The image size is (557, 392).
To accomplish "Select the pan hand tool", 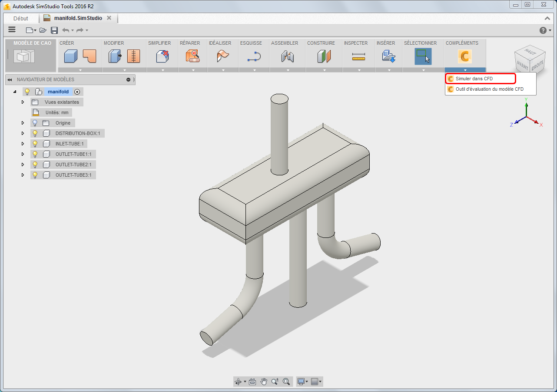I will click(x=264, y=382).
